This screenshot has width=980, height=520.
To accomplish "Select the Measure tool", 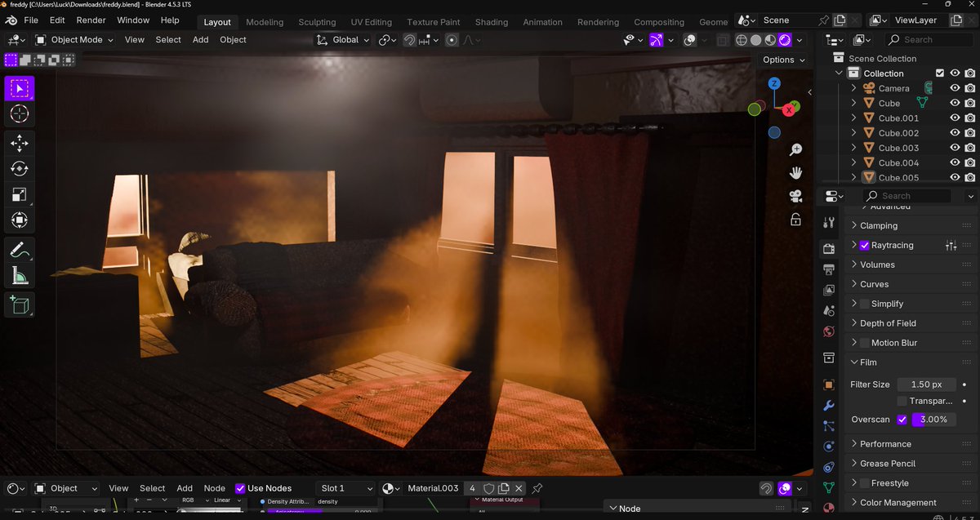I will tap(20, 276).
